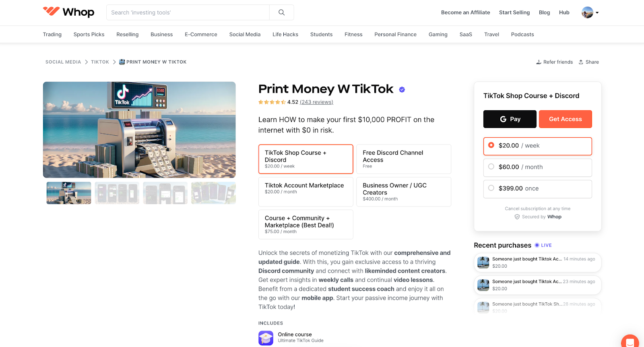Click the Print Money breadcrumb icon

coord(122,62)
